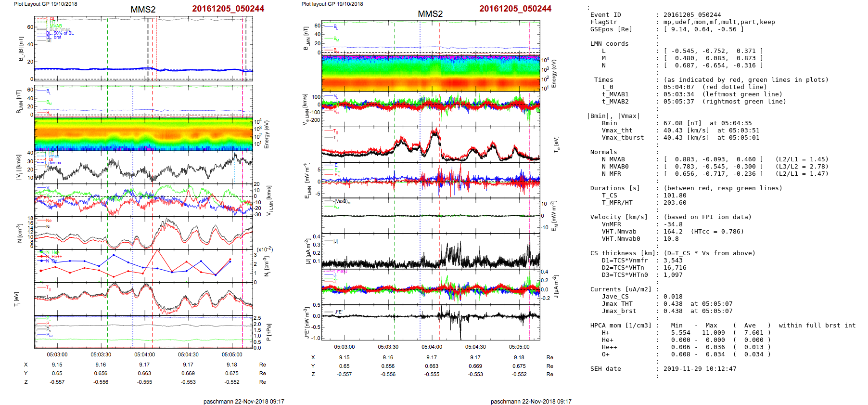Select the T_MFR/HT duration 203.60
868x405 pixels.
point(675,203)
